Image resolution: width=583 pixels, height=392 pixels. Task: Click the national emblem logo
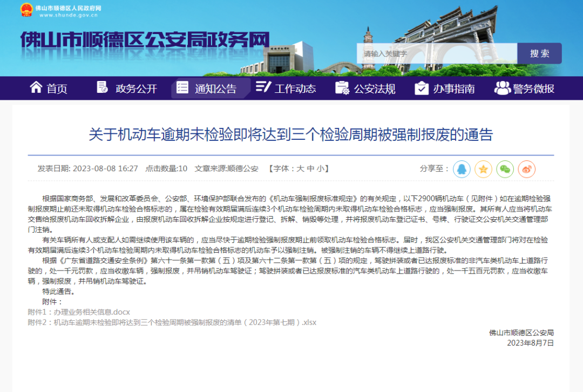click(x=26, y=10)
